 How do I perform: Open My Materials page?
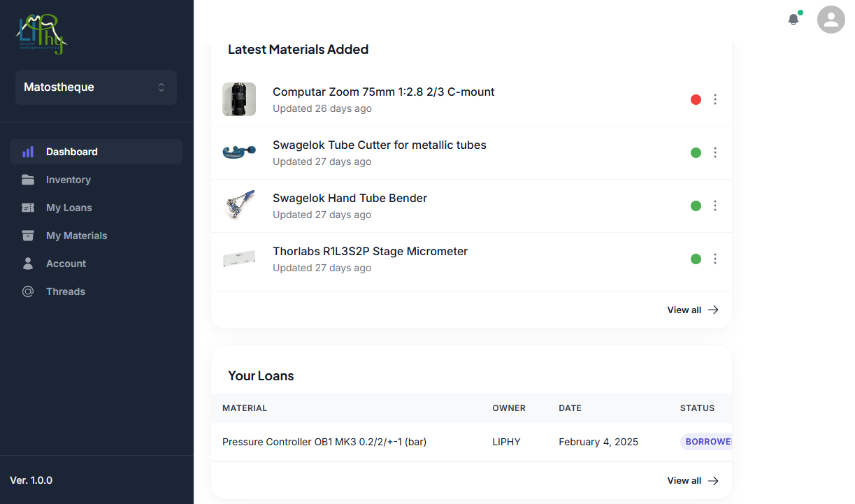coord(76,236)
